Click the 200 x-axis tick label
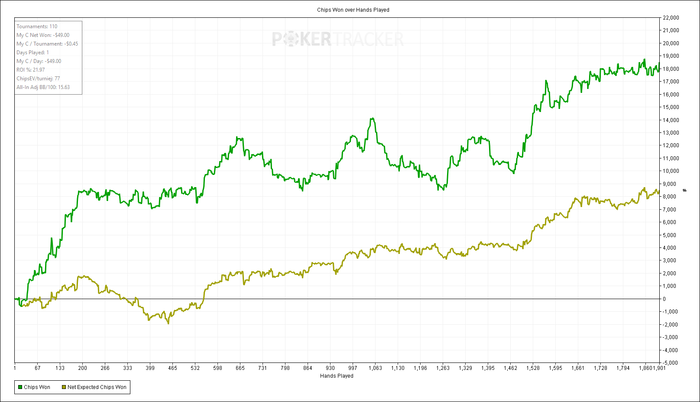 (83, 368)
